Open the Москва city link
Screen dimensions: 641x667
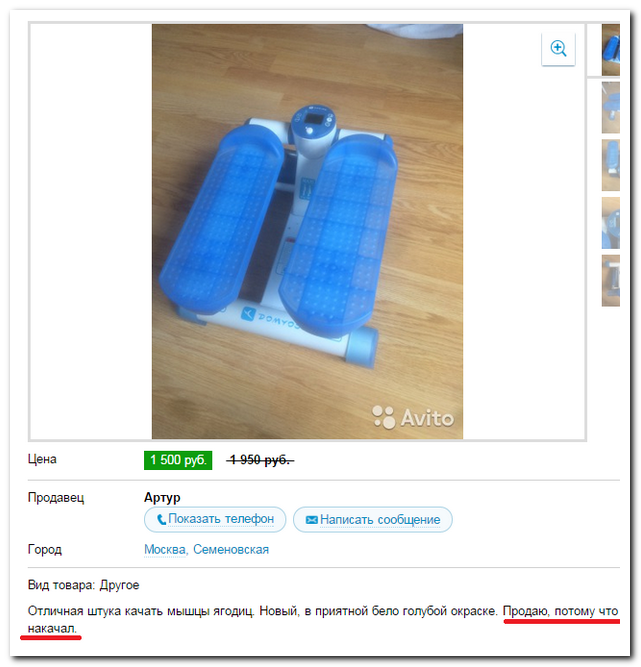click(165, 550)
